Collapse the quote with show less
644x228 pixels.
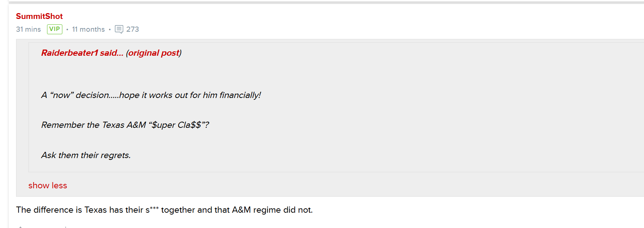48,185
